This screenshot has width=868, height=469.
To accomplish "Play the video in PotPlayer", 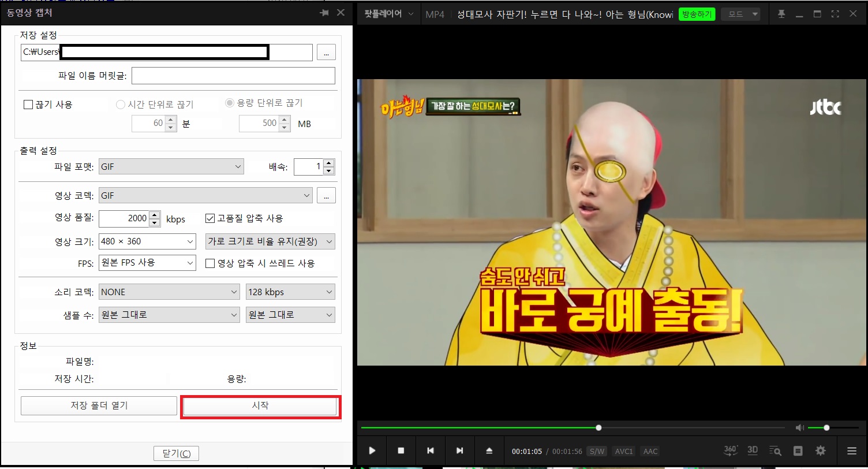I will point(372,451).
